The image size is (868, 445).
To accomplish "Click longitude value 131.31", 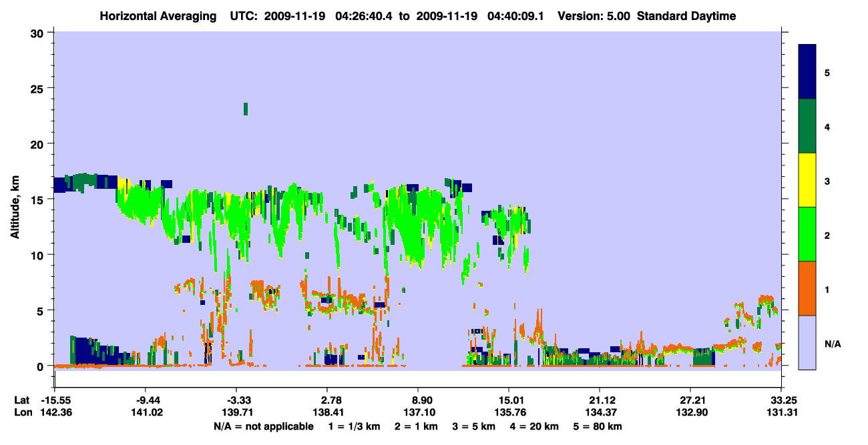I will [781, 412].
